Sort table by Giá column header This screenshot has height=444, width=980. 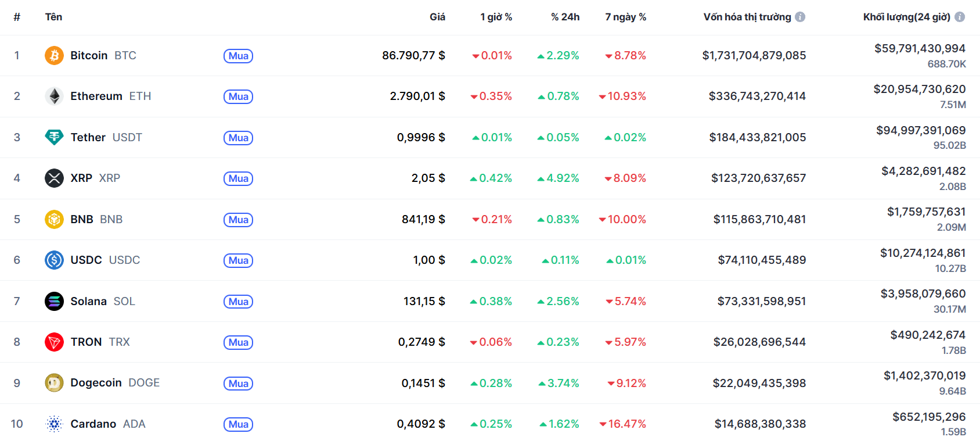click(x=437, y=17)
